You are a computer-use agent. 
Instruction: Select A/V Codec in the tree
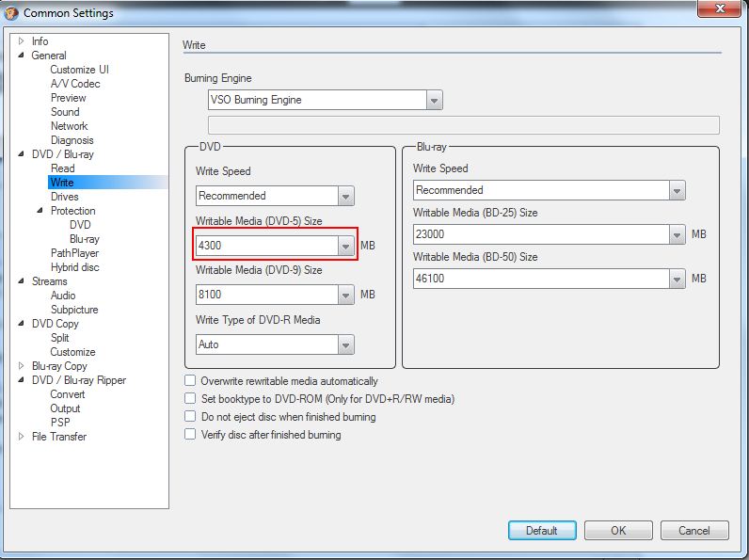(x=75, y=84)
